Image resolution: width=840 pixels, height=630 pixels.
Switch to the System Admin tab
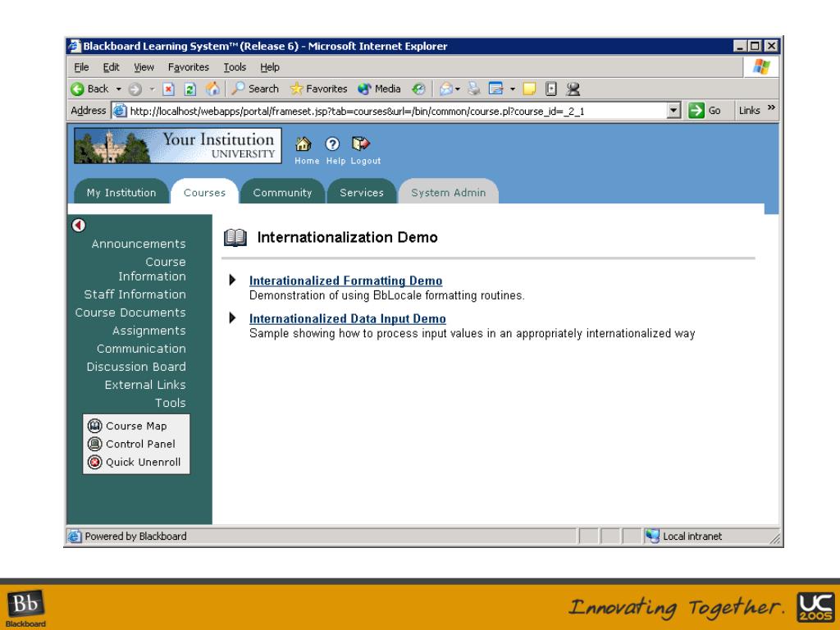tap(449, 192)
